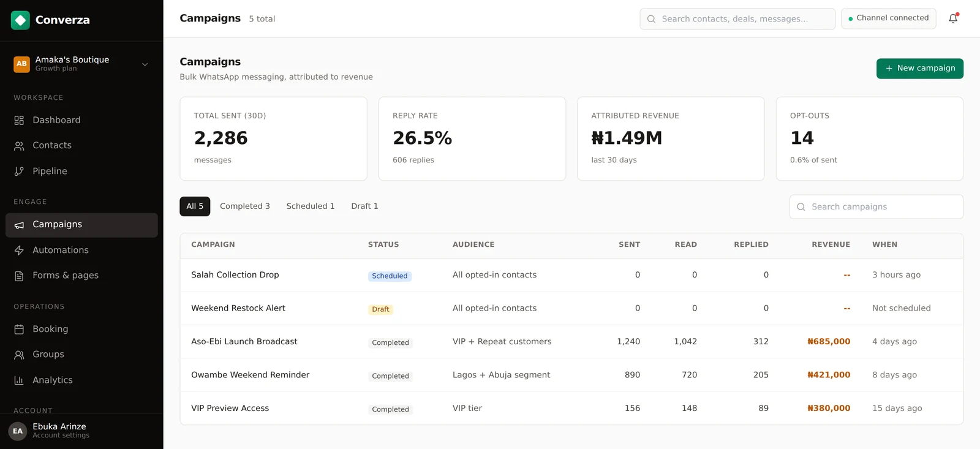Select Automations in the Engage section
Viewport: 980px width, 449px height.
tap(81, 251)
